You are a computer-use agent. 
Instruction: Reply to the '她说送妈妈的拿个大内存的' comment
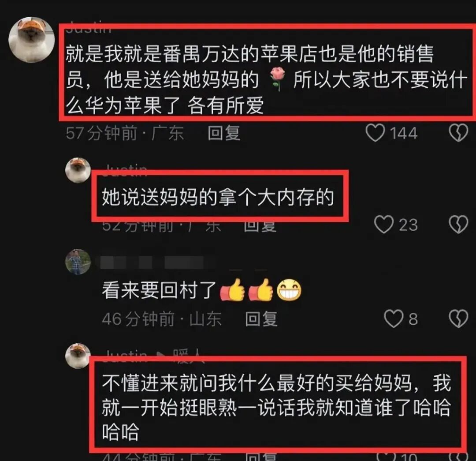tap(260, 226)
